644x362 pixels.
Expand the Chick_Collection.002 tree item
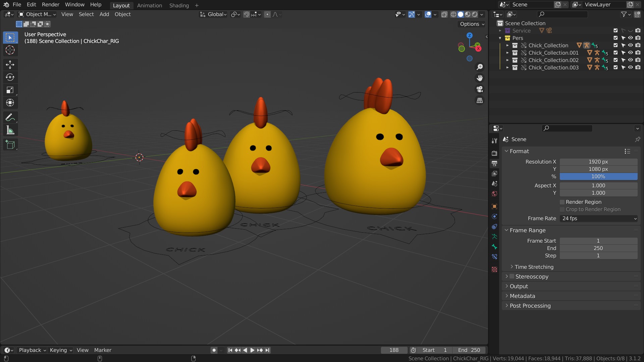coord(507,60)
